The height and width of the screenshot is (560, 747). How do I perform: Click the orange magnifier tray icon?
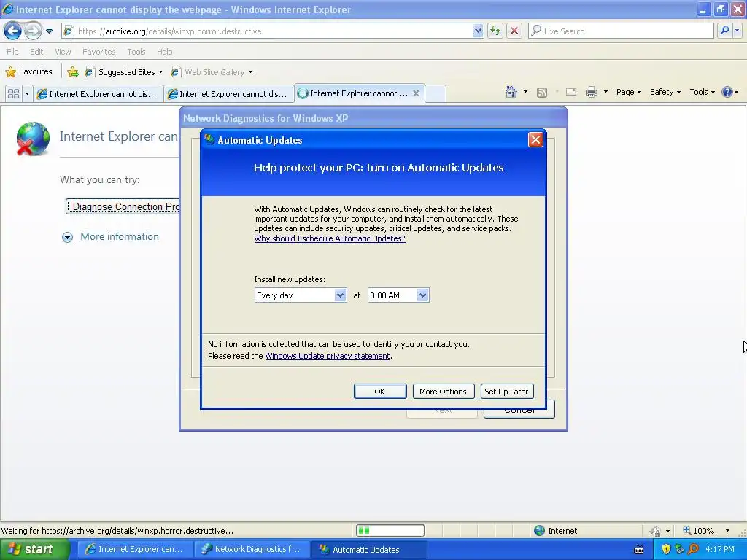(693, 549)
